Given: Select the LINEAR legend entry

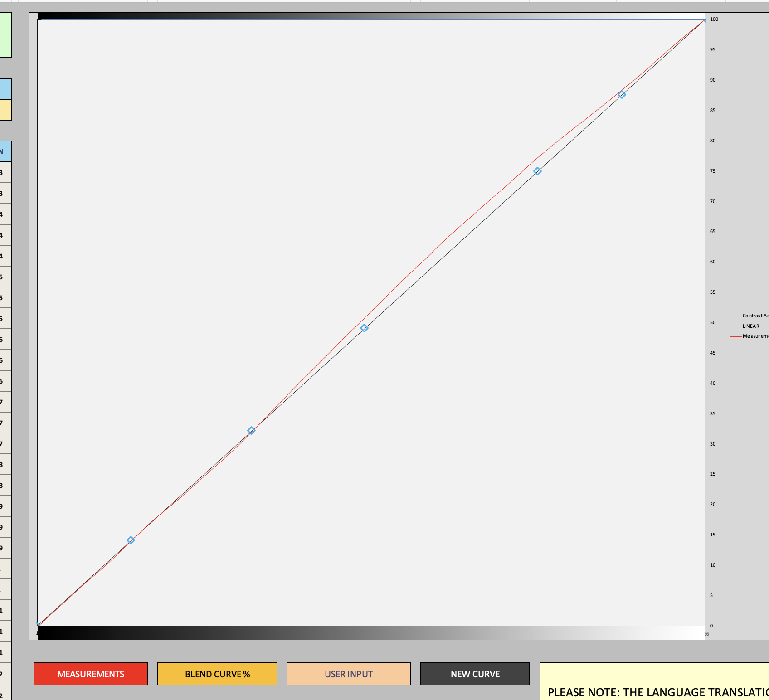Looking at the screenshot, I should point(750,326).
